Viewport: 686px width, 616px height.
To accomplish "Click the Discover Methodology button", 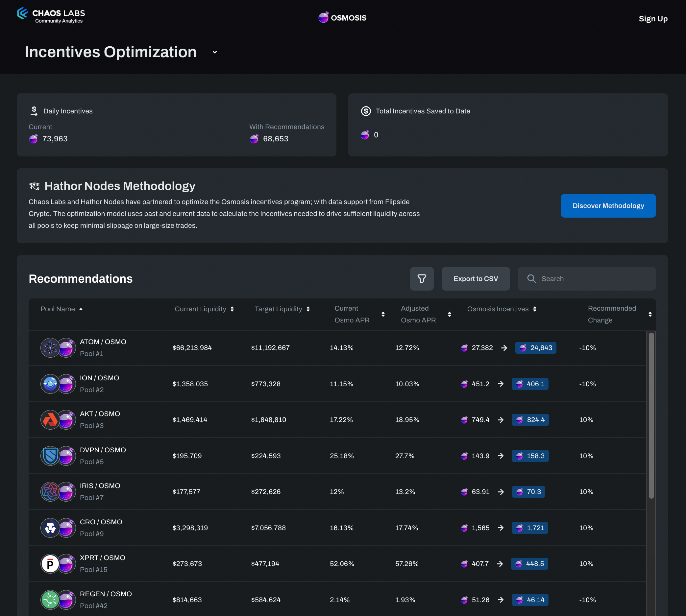I will coord(608,206).
